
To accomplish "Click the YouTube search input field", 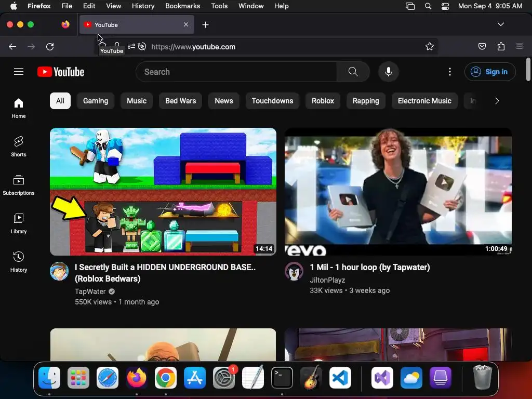I will click(x=236, y=72).
